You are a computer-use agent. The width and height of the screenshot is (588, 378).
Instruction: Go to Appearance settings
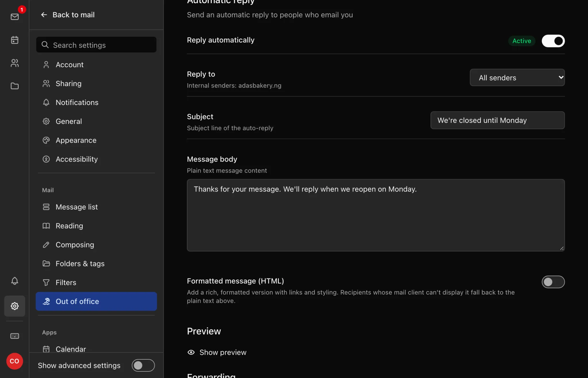(96, 140)
